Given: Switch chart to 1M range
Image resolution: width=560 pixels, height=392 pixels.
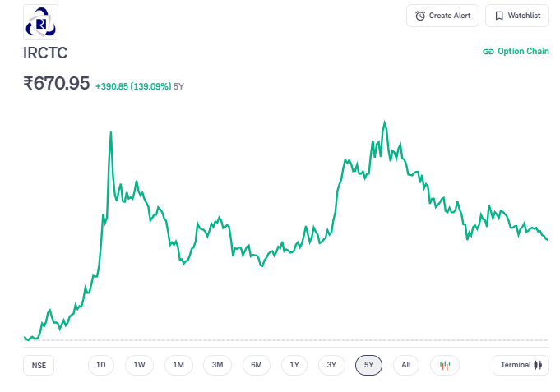Looking at the screenshot, I should point(178,365).
